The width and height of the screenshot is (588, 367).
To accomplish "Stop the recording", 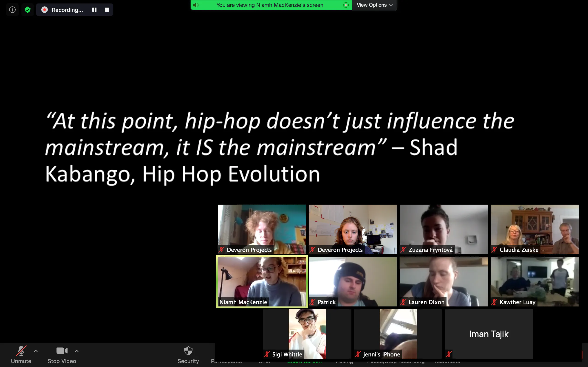I will pos(107,10).
